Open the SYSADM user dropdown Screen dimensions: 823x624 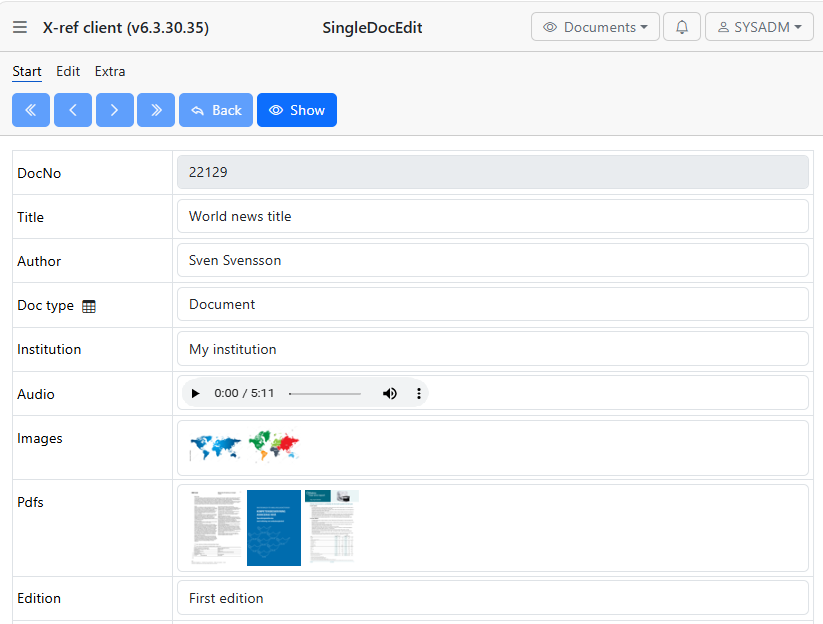point(759,27)
